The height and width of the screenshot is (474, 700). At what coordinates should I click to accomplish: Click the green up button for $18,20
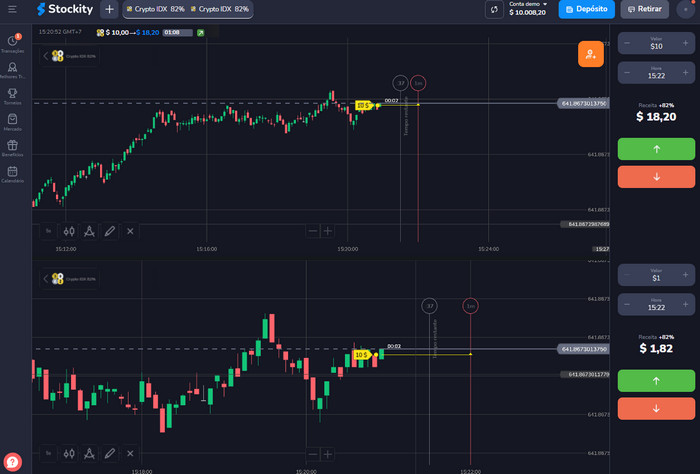pyautogui.click(x=656, y=149)
